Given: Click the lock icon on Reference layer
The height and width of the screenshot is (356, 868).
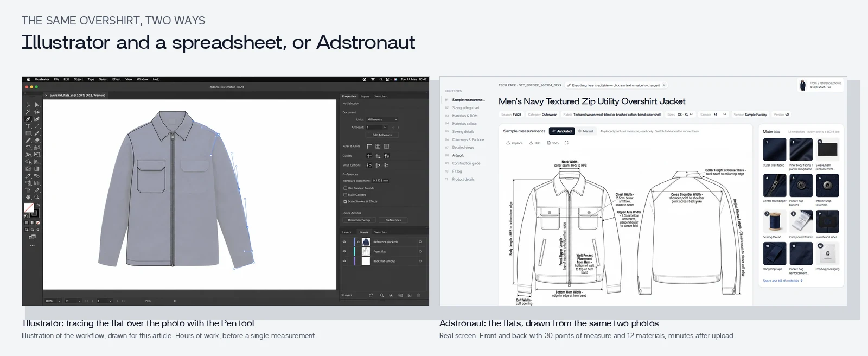Looking at the screenshot, I should coord(358,241).
